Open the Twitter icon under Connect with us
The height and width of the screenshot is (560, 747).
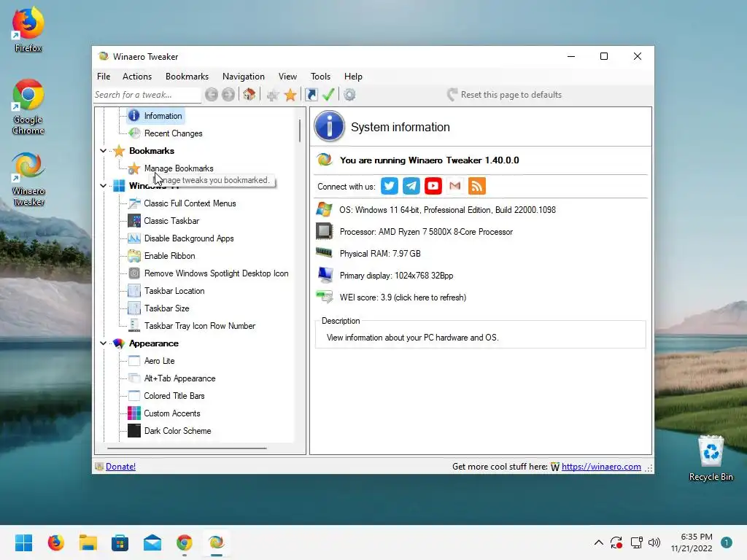390,186
